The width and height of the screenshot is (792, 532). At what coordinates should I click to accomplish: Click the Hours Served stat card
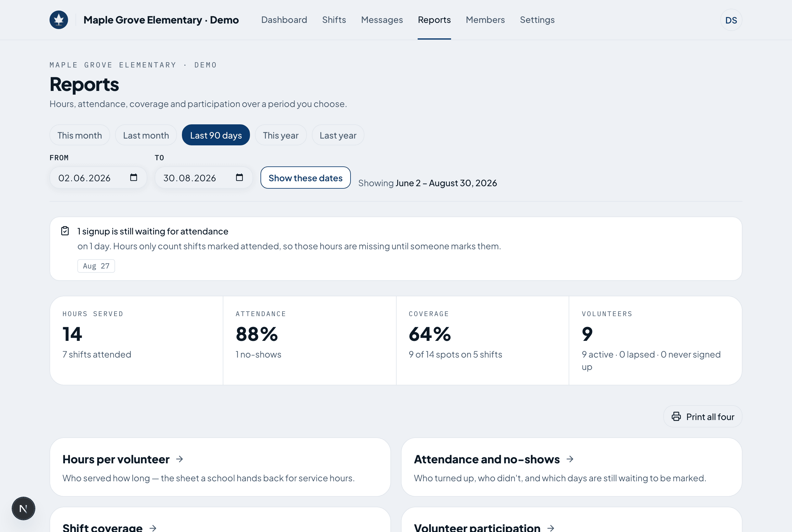pyautogui.click(x=136, y=340)
